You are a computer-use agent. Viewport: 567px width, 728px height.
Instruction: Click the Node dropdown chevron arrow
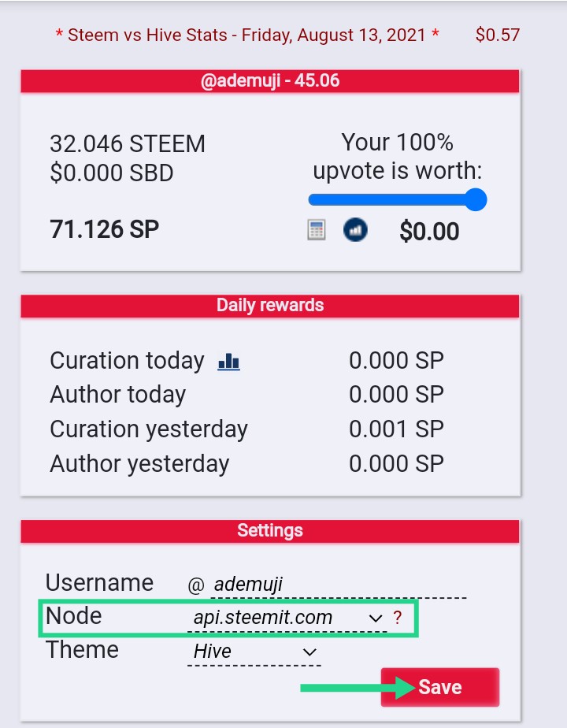tap(375, 618)
